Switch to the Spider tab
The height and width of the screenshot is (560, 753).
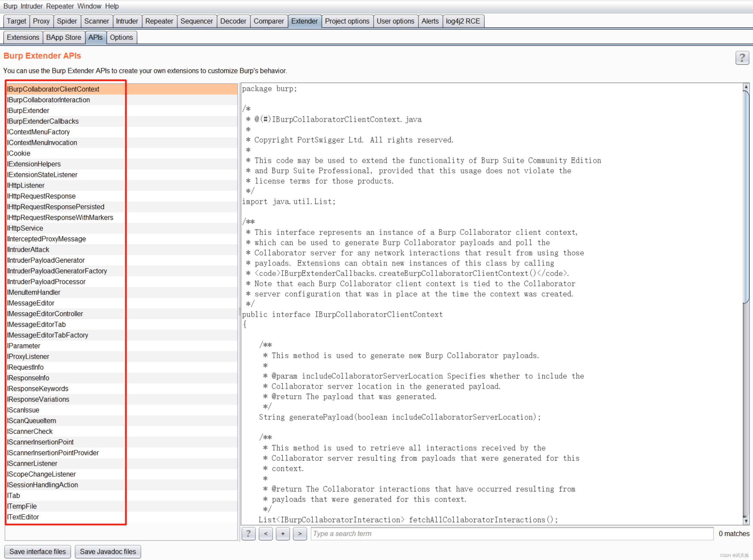[67, 21]
